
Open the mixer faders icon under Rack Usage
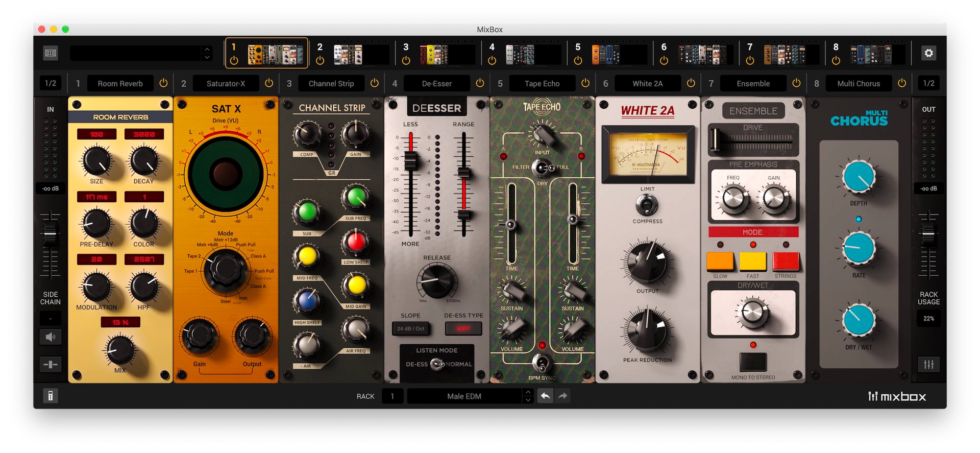click(x=928, y=364)
